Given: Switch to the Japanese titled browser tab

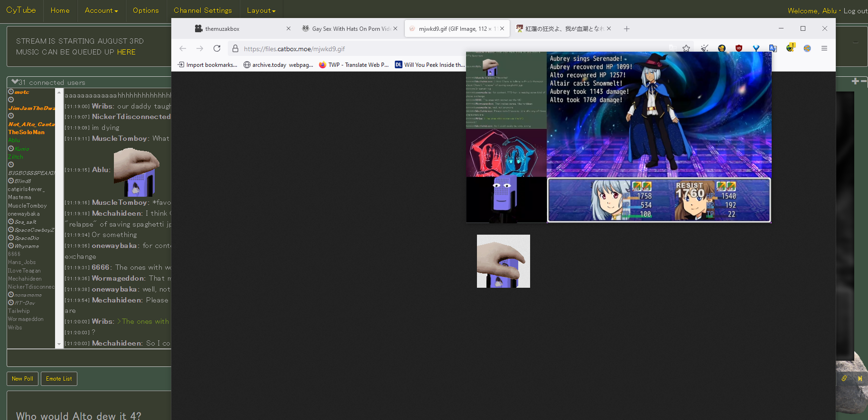Looking at the screenshot, I should point(564,29).
